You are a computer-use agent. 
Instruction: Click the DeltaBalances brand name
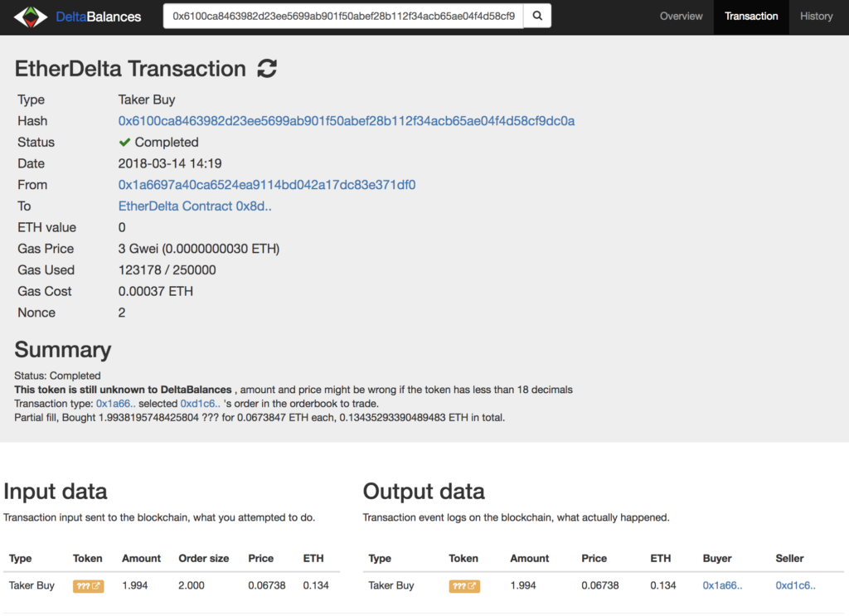[98, 17]
